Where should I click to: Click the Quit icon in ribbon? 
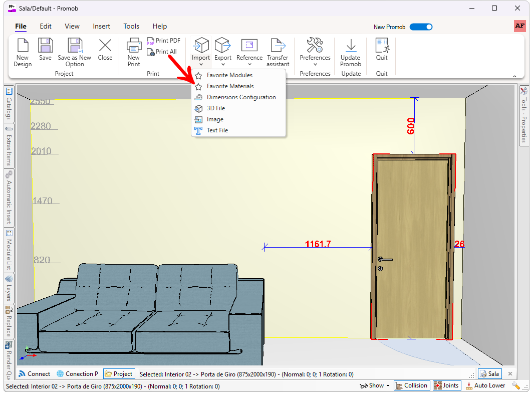point(382,46)
